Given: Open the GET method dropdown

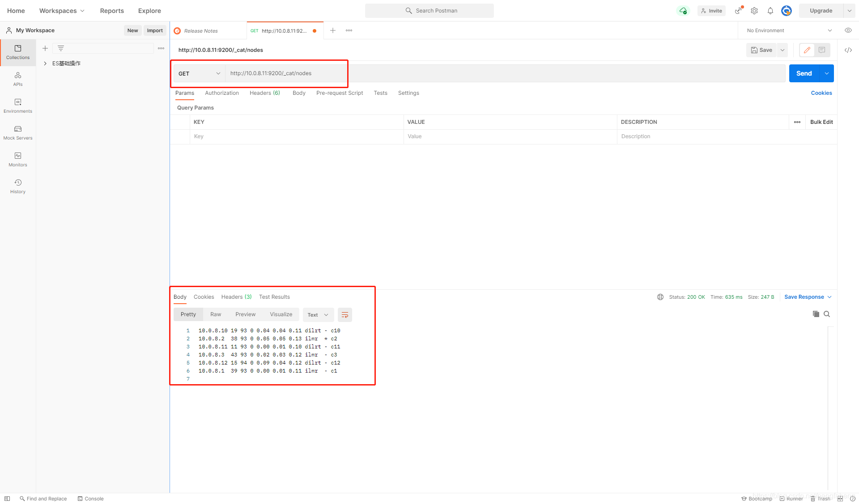Looking at the screenshot, I should pos(199,73).
